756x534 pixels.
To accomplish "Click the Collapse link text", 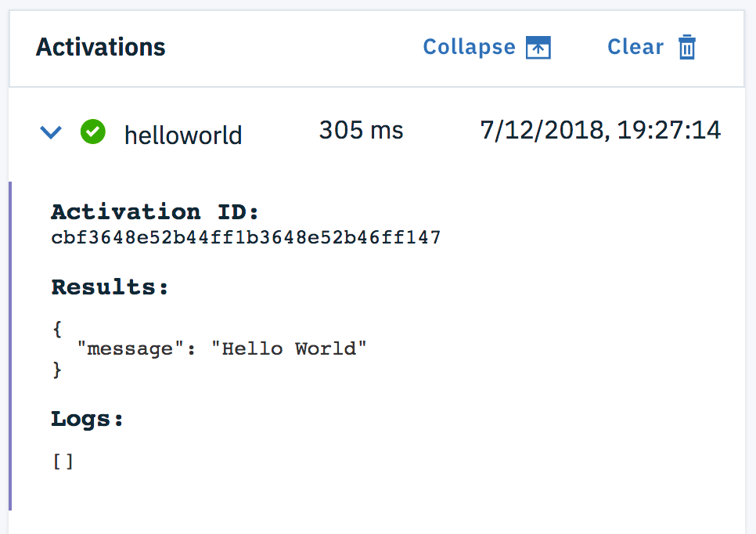I will pyautogui.click(x=468, y=47).
